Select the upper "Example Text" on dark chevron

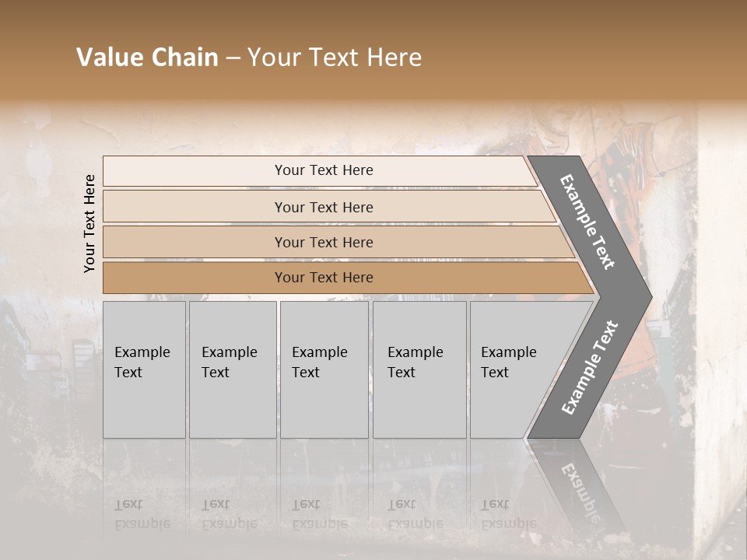coord(588,222)
